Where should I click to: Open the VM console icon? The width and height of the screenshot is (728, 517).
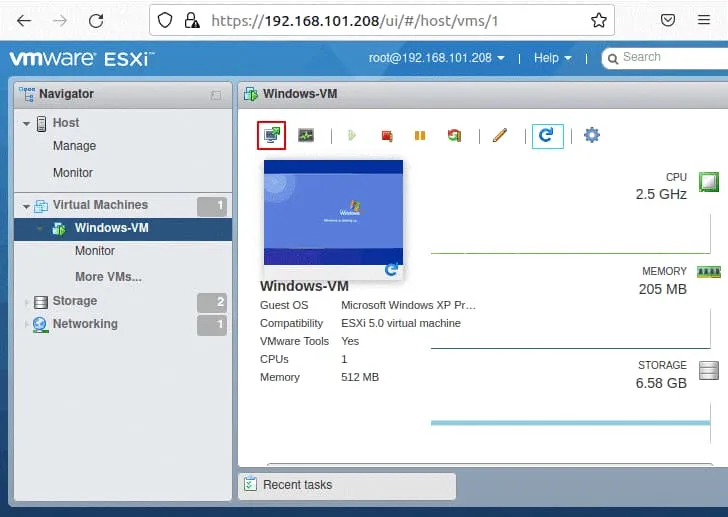coord(271,135)
